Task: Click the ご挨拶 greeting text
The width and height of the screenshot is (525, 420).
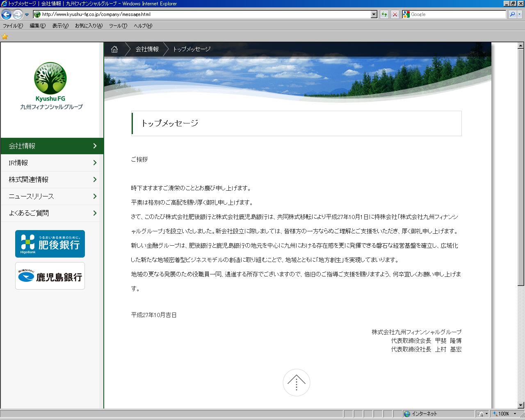Action: [x=139, y=160]
